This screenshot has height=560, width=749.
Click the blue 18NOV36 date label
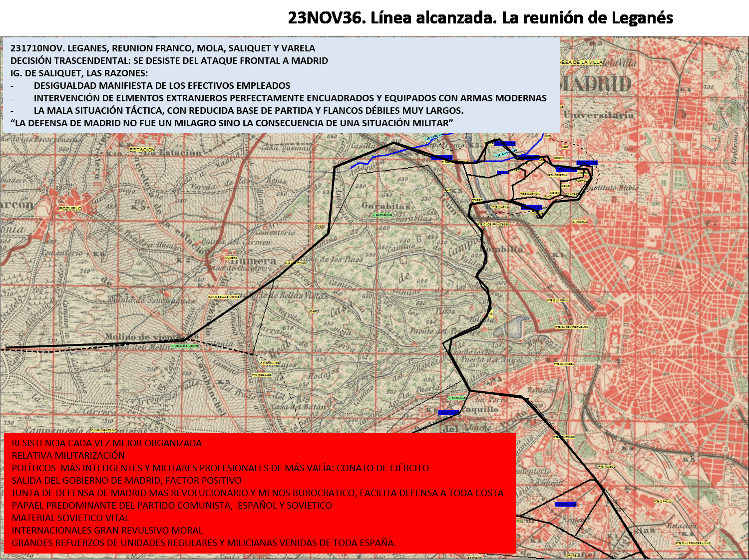(587, 163)
